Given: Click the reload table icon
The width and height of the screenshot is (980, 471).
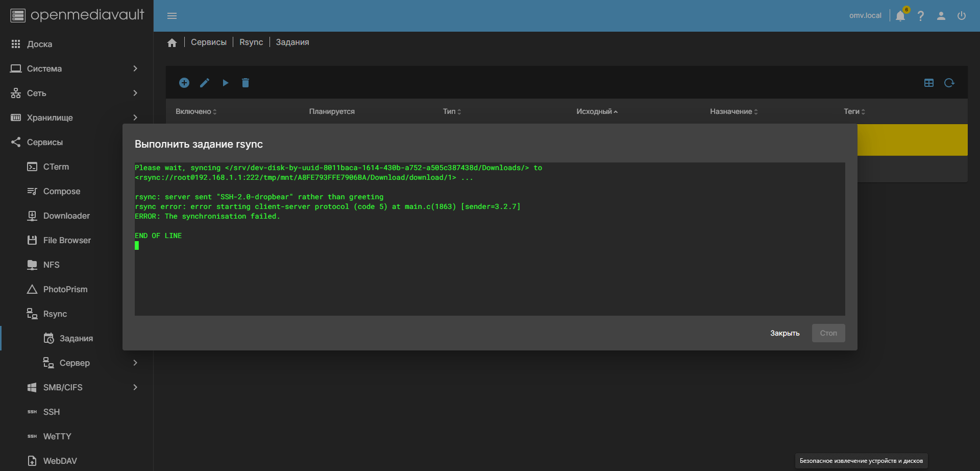Looking at the screenshot, I should (949, 83).
